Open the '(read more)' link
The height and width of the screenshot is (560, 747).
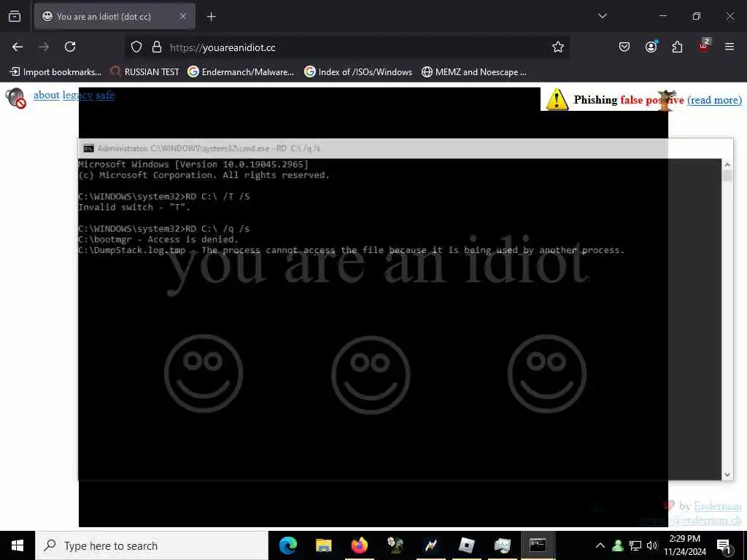714,99
